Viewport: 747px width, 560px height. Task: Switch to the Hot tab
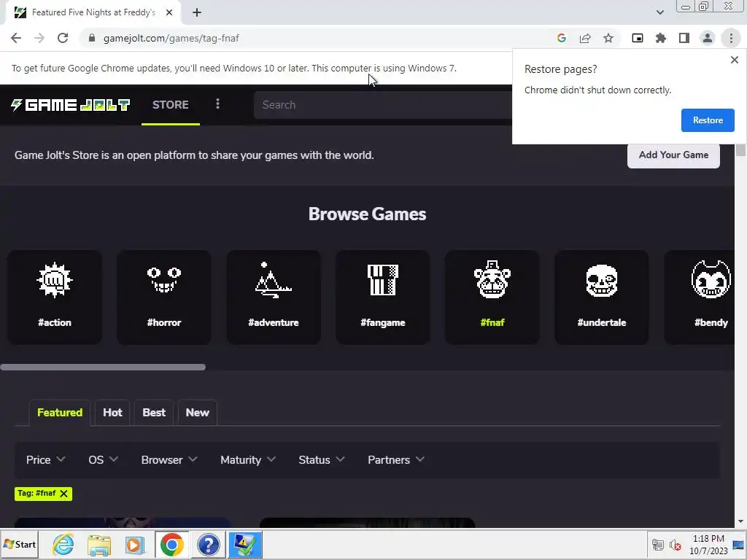pos(112,413)
